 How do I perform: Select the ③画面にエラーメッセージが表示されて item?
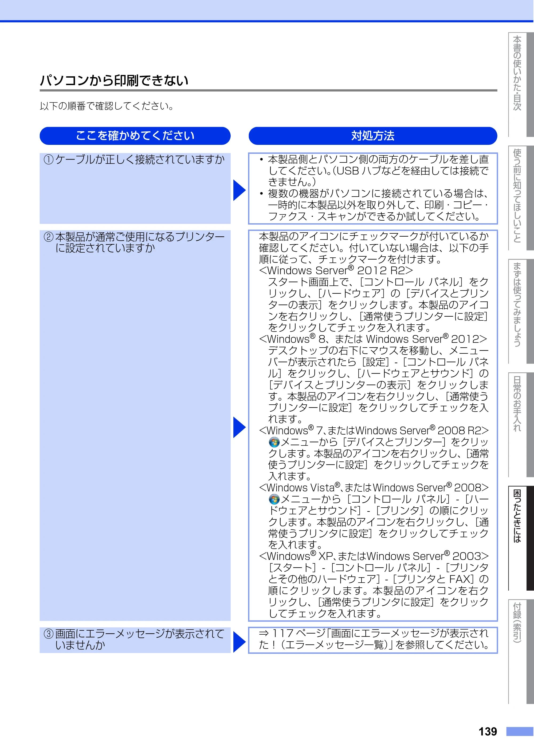click(135, 640)
